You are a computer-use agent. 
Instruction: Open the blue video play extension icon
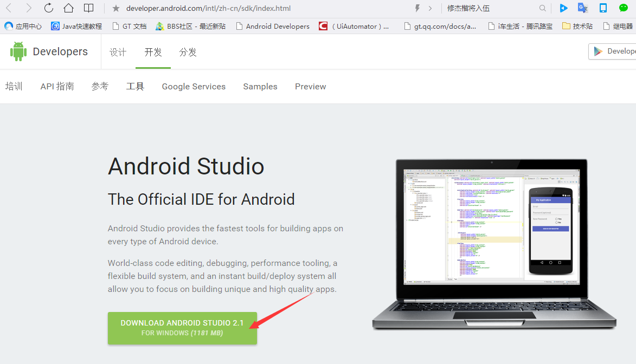click(563, 8)
